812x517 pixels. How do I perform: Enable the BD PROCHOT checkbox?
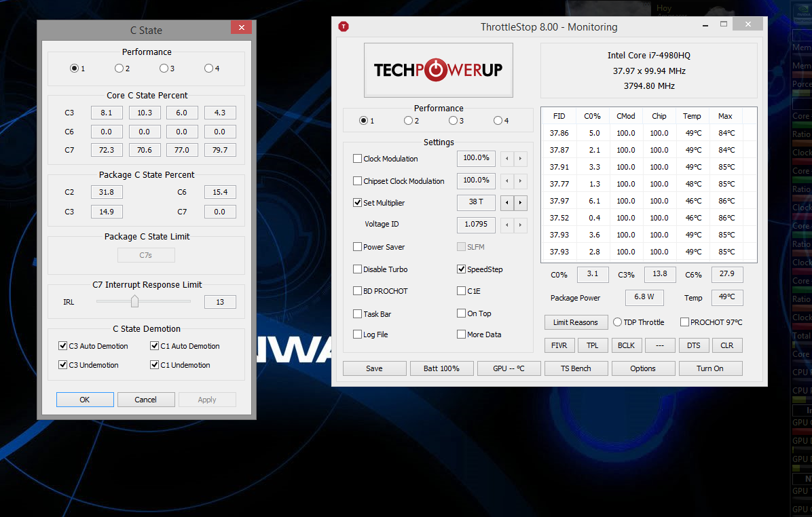point(357,291)
